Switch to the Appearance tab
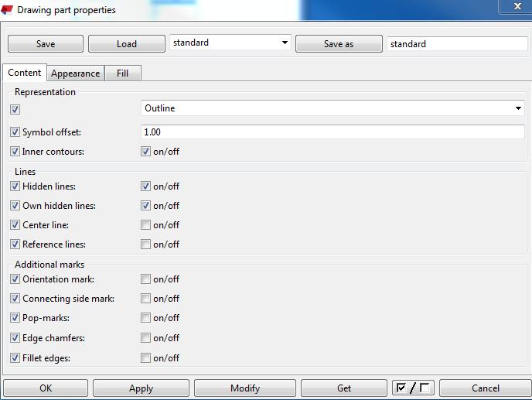The image size is (532, 400). (x=75, y=74)
